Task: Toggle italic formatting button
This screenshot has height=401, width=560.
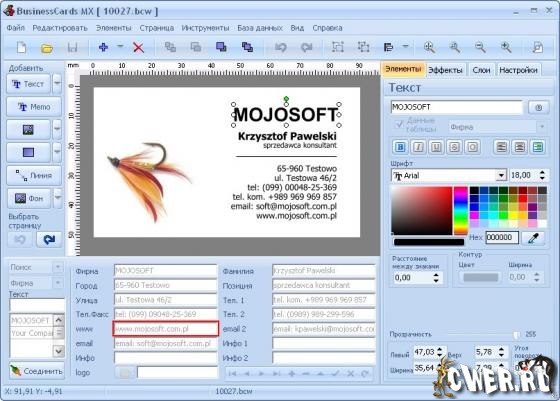Action: [x=418, y=147]
